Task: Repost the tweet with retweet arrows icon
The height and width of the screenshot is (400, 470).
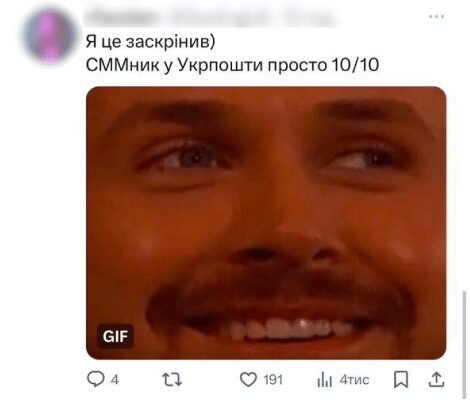Action: [172, 380]
